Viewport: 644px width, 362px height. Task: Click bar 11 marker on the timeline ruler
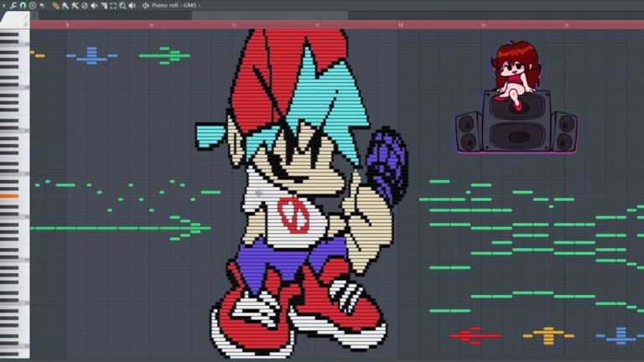point(234,25)
